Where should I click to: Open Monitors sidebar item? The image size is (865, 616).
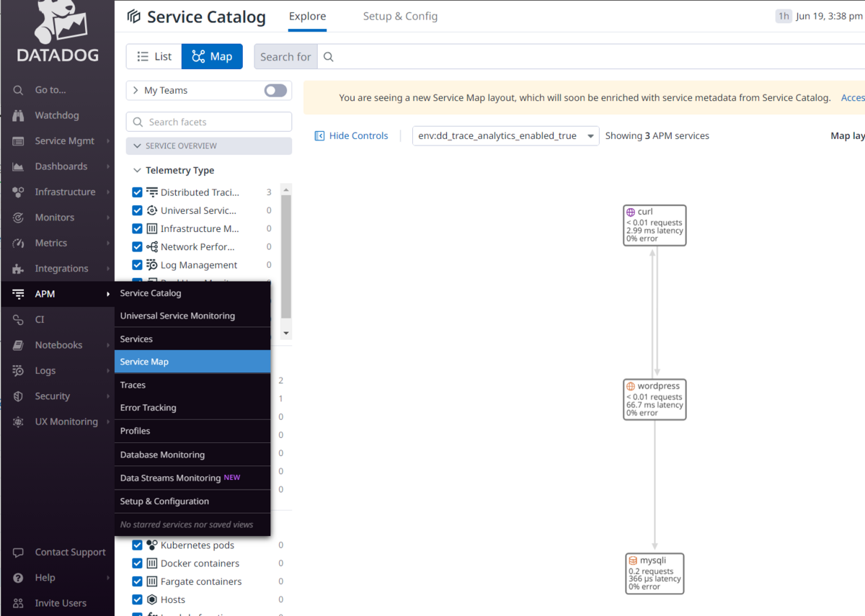(57, 218)
